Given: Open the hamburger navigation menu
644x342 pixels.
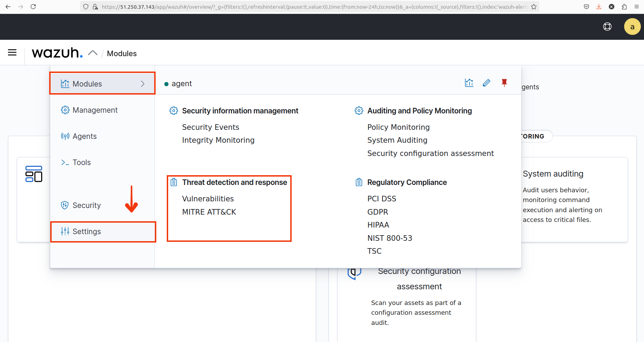Looking at the screenshot, I should pos(12,53).
